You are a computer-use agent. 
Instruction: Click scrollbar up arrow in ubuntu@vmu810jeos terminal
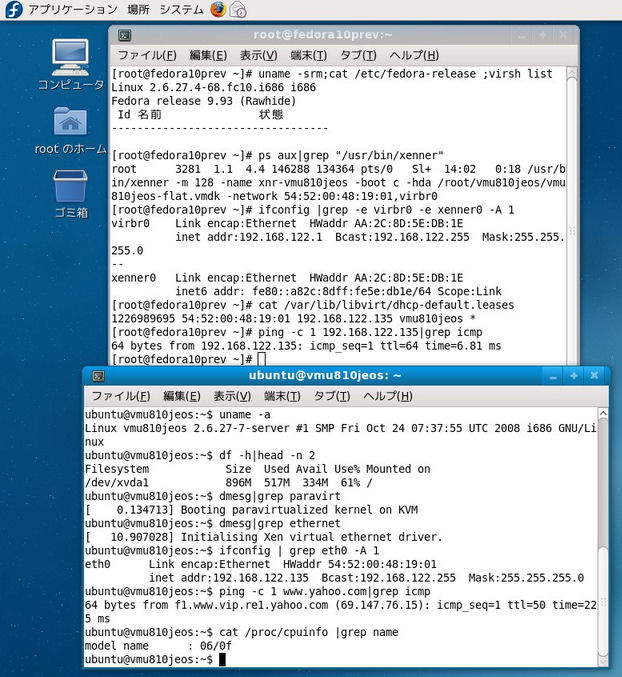603,413
